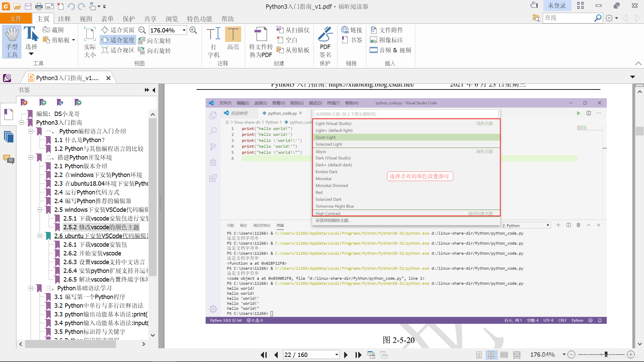The image size is (644, 362).
Task: Click the File Attachment (文件附件) icon
Action: pos(374,30)
